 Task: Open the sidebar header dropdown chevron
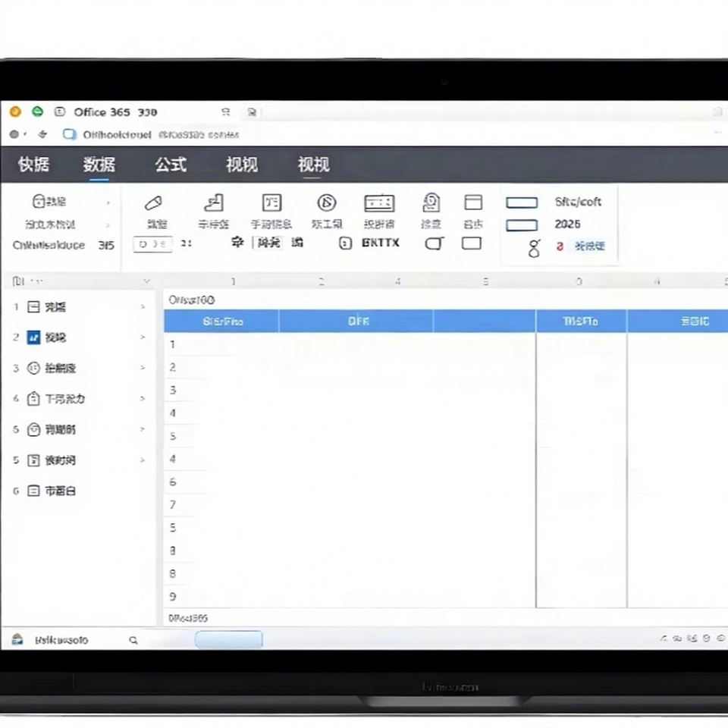click(x=146, y=281)
